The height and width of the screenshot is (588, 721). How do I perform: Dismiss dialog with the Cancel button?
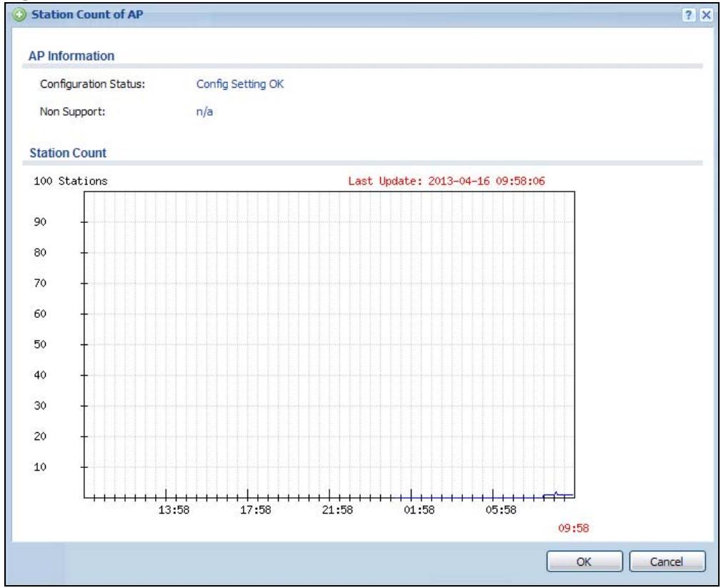667,562
